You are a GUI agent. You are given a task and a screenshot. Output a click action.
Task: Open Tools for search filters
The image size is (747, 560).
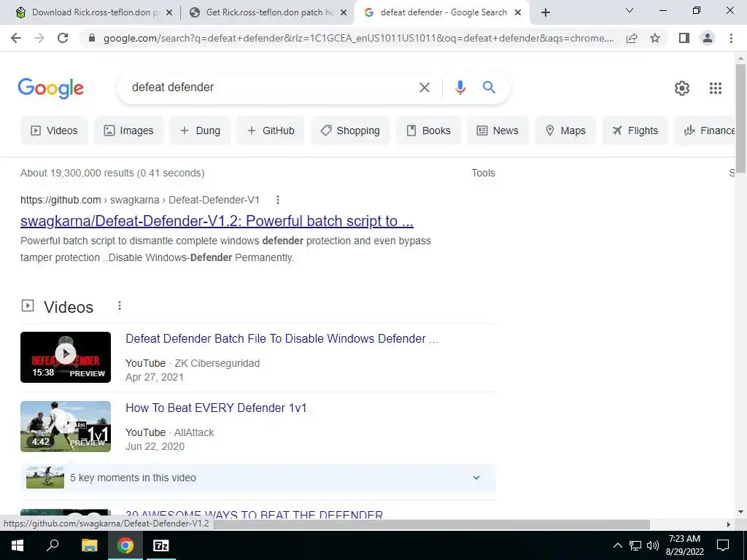pyautogui.click(x=483, y=173)
